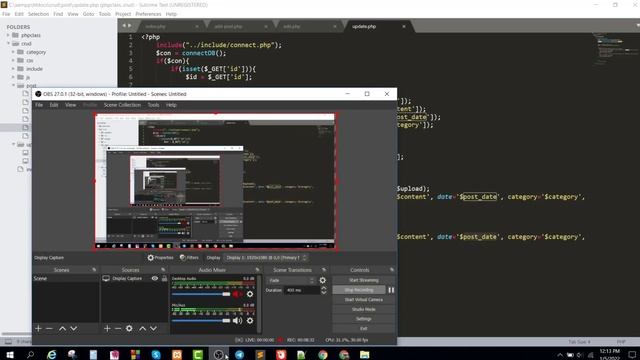Click the Duration value input field
This screenshot has height=360, width=640.
[x=302, y=290]
